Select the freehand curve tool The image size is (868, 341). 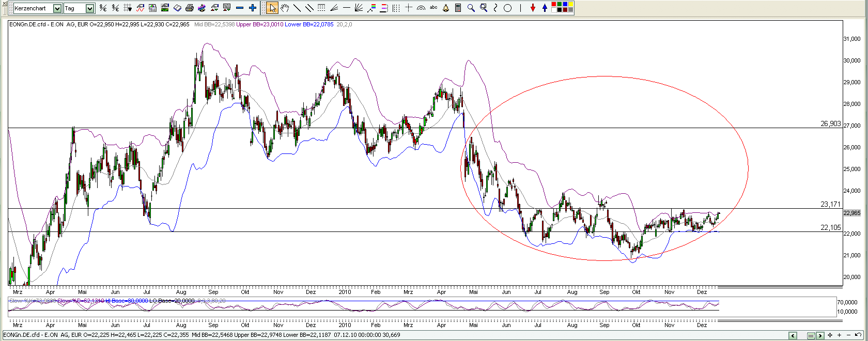495,8
